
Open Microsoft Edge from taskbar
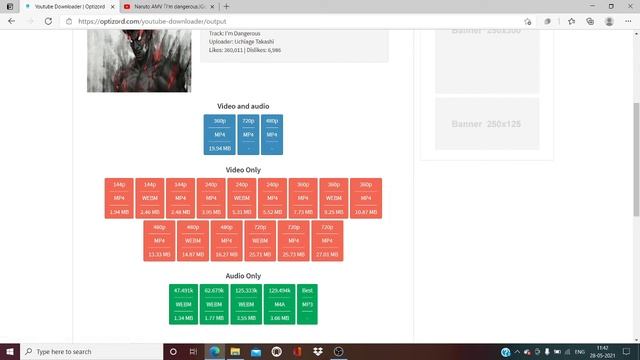point(214,351)
